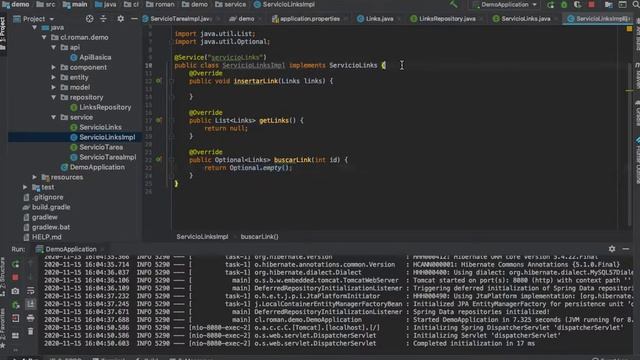640x360 pixels.
Task: Open the Run panel layout settings icon
Action: tap(16, 336)
